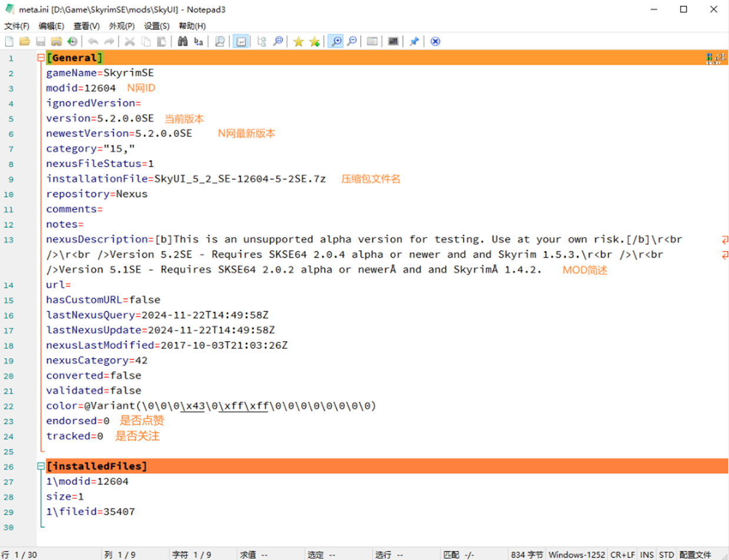729x560 pixels.
Task: Click the blue circled X exit icon
Action: 435,41
